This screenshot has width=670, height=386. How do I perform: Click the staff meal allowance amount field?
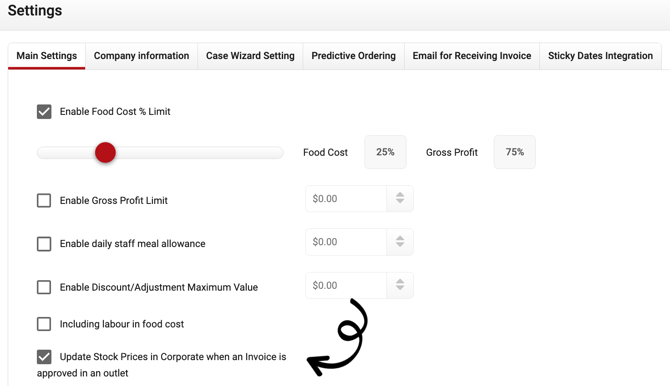click(346, 242)
